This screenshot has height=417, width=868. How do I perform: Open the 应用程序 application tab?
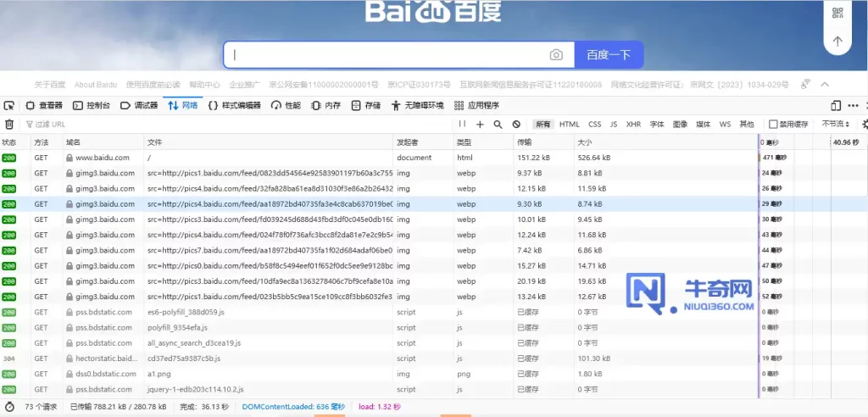coord(476,105)
